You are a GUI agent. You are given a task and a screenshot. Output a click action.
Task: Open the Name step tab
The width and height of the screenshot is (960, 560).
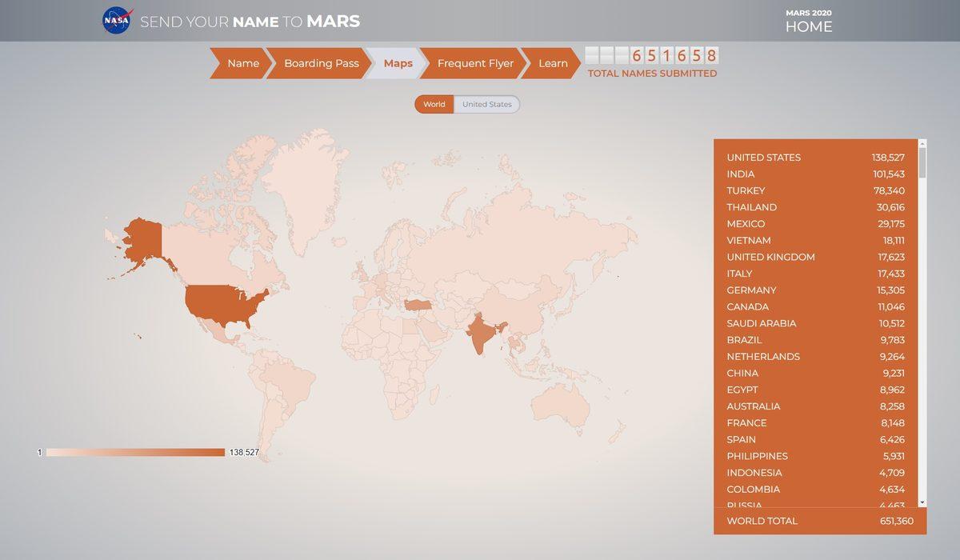coord(242,63)
